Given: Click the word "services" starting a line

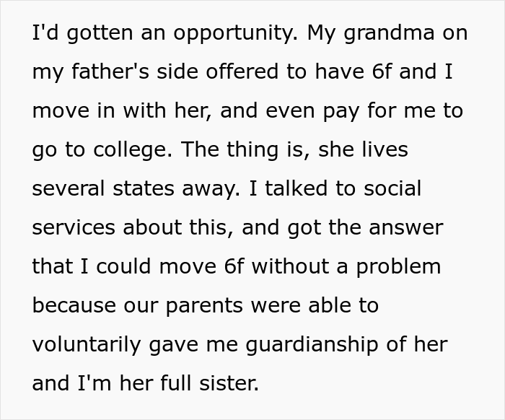Looking at the screenshot, I should [x=75, y=227].
